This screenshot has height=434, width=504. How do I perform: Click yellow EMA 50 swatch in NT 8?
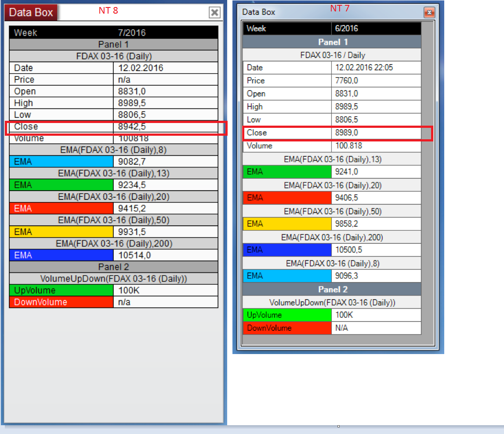[x=62, y=232]
